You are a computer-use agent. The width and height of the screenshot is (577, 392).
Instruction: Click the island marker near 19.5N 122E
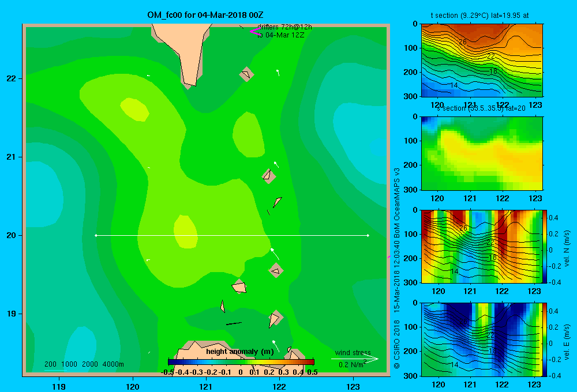tap(276, 270)
